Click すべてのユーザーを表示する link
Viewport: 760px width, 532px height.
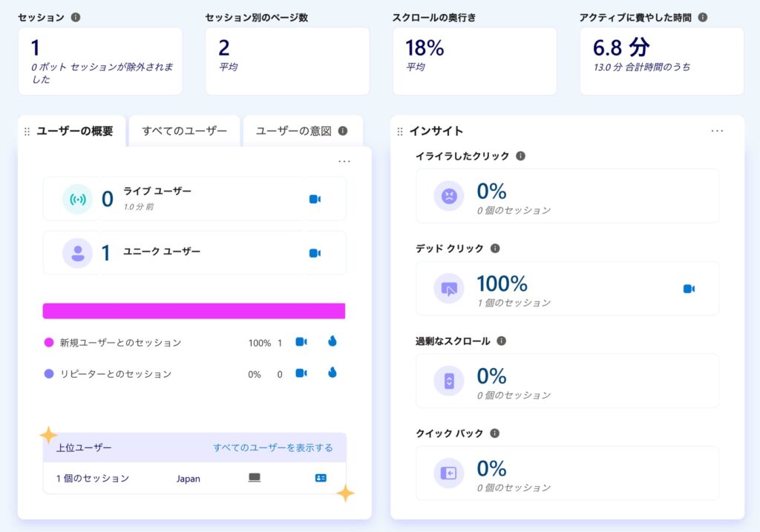pos(272,447)
